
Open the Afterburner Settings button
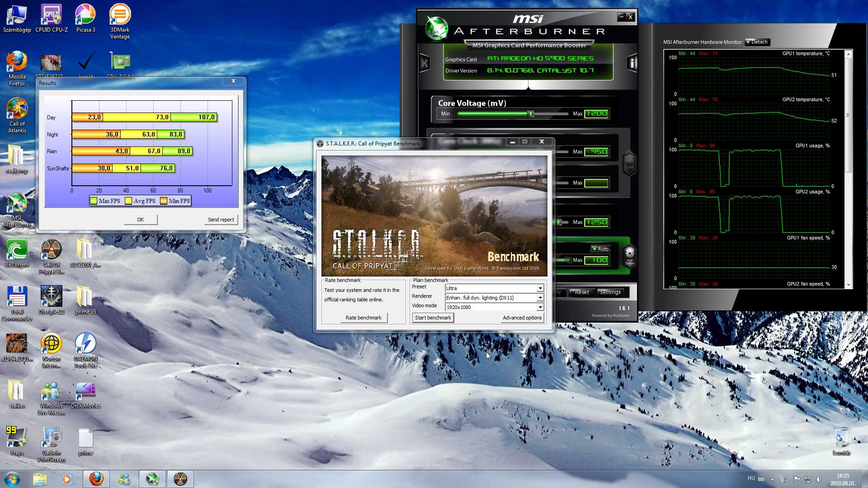pyautogui.click(x=610, y=292)
